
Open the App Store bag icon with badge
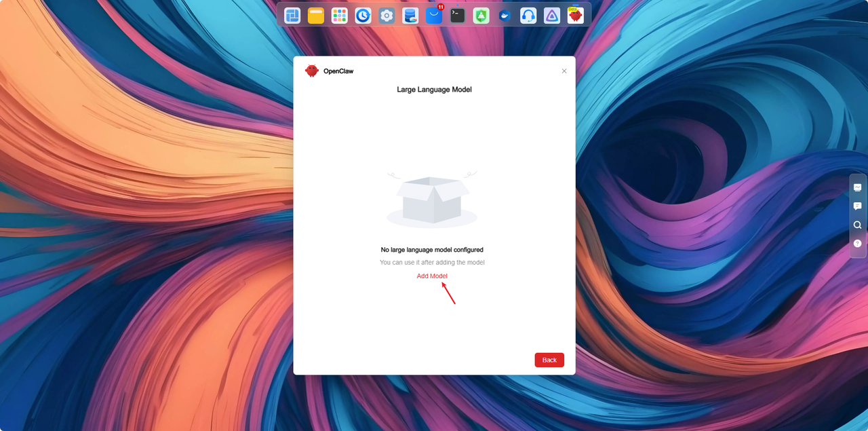tap(434, 15)
